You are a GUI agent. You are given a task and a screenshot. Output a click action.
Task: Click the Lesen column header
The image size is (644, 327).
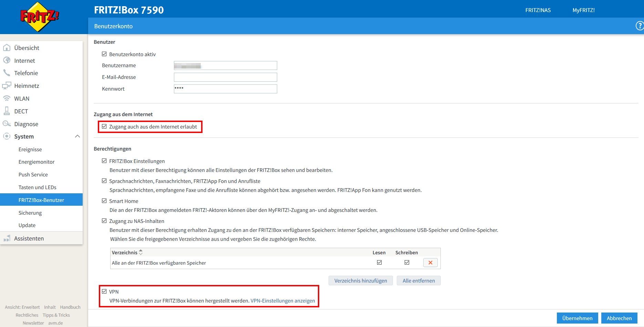[x=379, y=253]
